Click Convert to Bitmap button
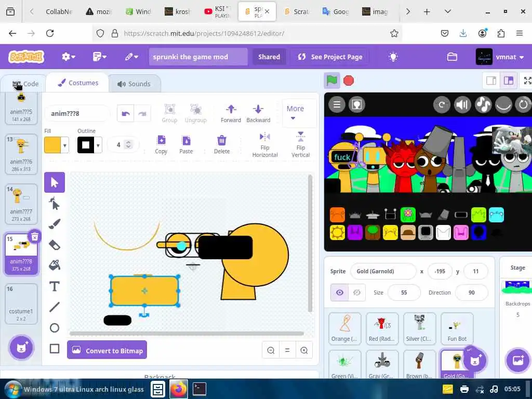The image size is (532, 399). [x=107, y=350]
